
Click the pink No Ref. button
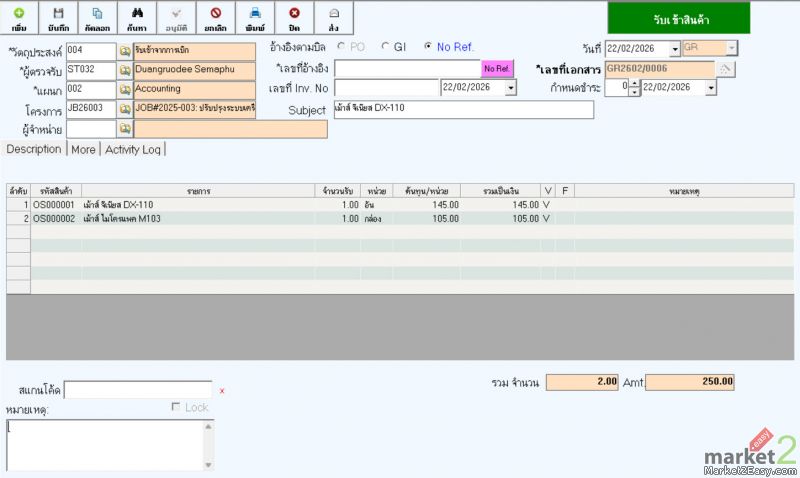pos(497,68)
